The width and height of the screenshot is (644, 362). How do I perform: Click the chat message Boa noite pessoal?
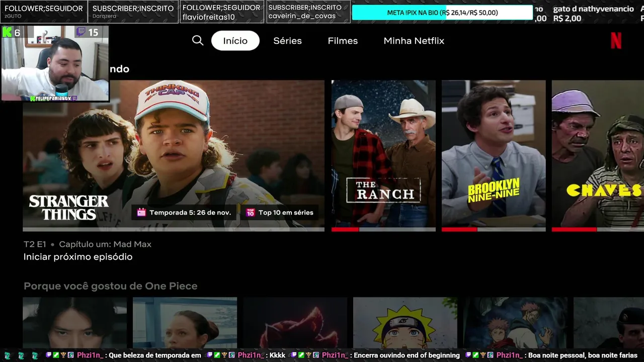(583, 355)
